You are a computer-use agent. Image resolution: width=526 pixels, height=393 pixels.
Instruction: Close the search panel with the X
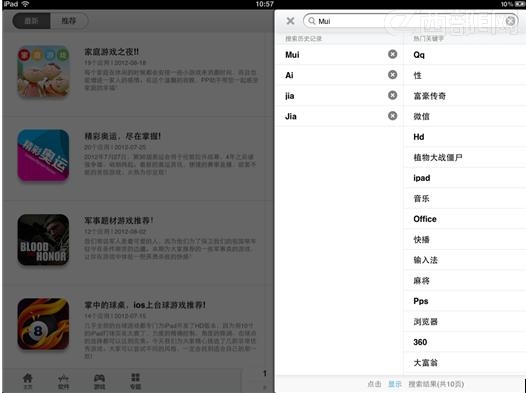click(x=291, y=21)
